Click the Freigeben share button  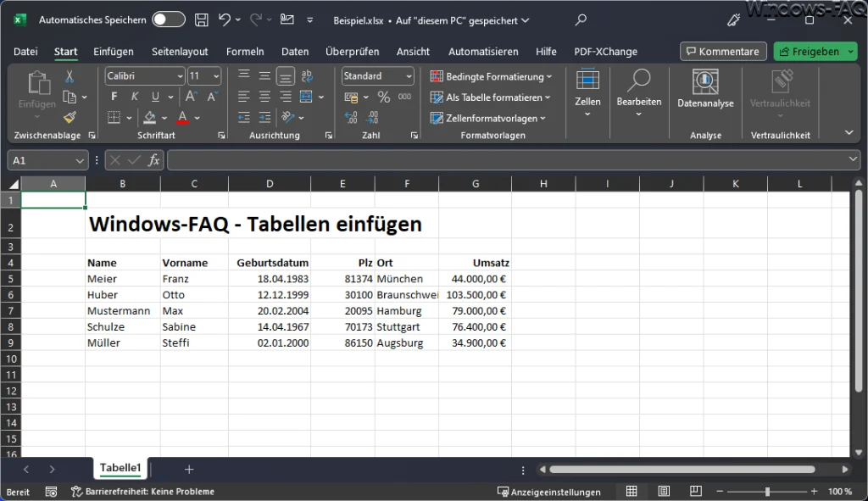(810, 52)
